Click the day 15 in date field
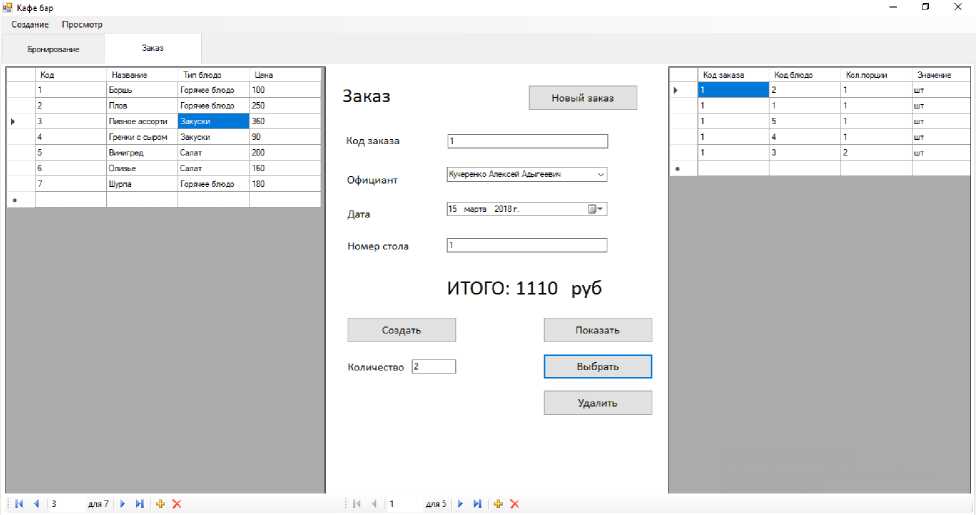This screenshot has width=976, height=515. pos(453,209)
